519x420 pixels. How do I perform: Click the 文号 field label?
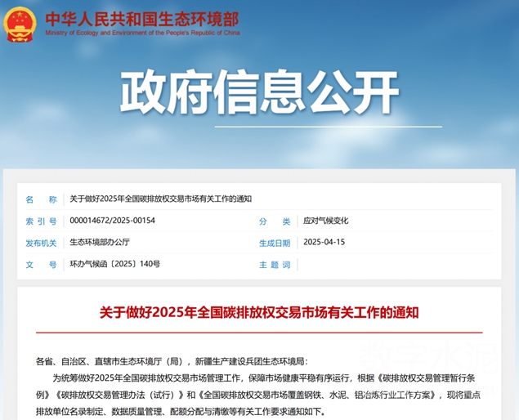(x=41, y=265)
